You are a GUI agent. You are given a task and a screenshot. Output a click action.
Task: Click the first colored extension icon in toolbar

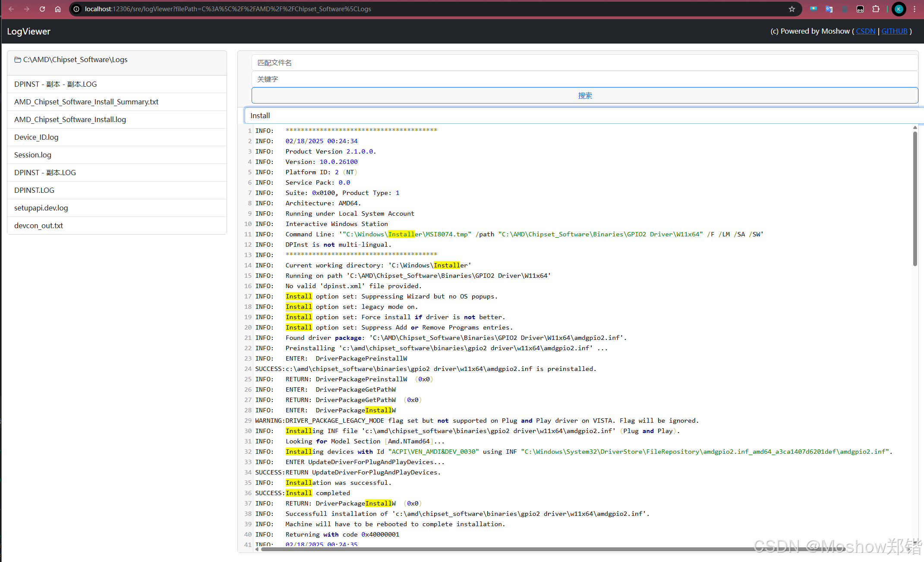click(814, 9)
